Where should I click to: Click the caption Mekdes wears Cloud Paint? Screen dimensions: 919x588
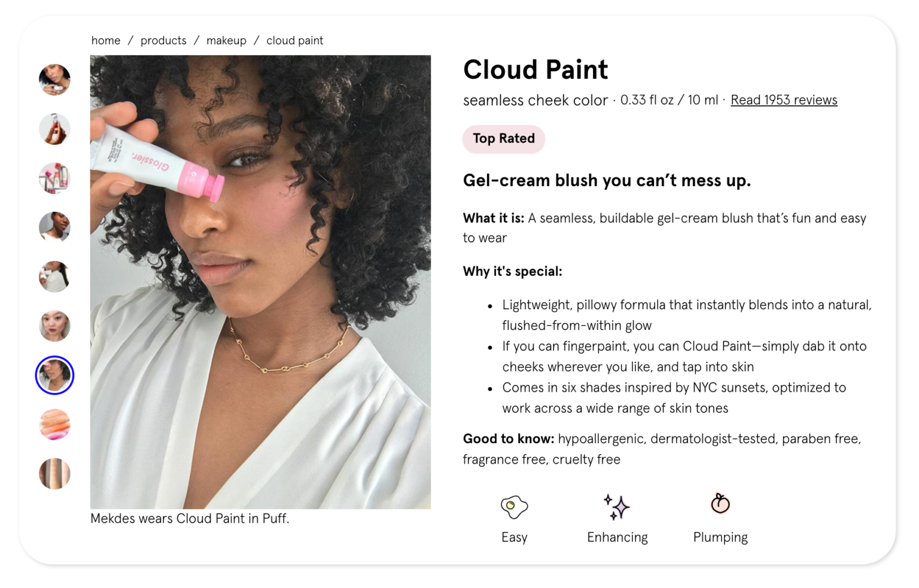click(190, 518)
